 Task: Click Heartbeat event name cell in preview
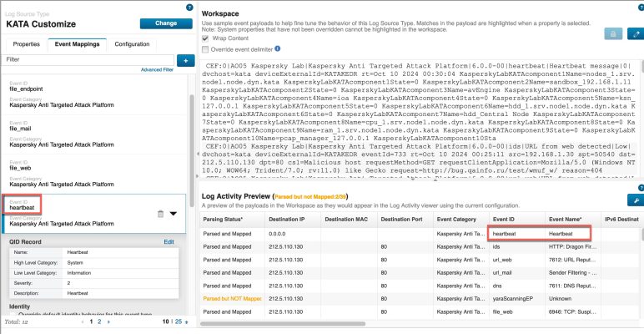573,234
